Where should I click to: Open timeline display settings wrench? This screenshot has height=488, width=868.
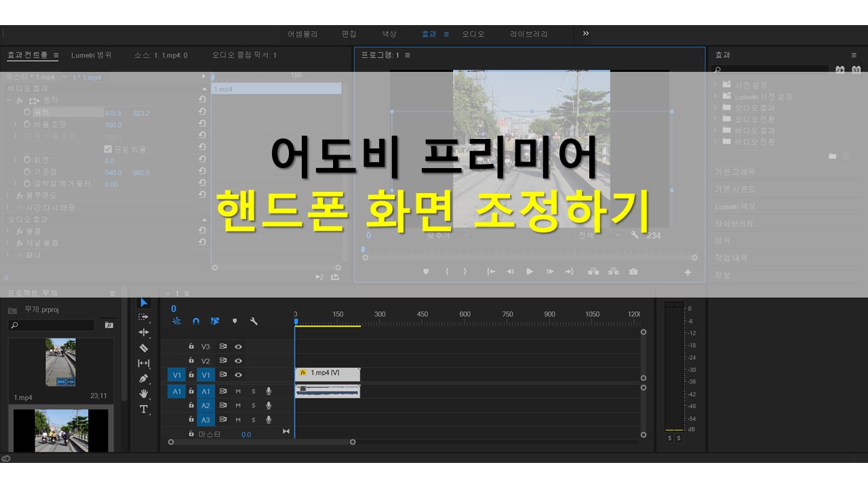(x=254, y=321)
